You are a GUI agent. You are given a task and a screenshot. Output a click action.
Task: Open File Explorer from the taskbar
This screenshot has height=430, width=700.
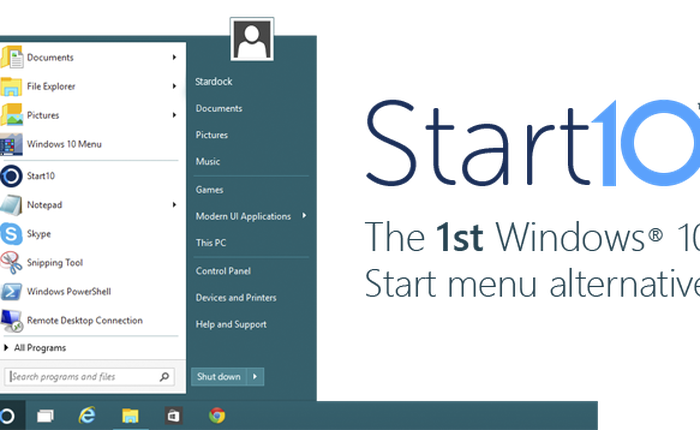(130, 416)
